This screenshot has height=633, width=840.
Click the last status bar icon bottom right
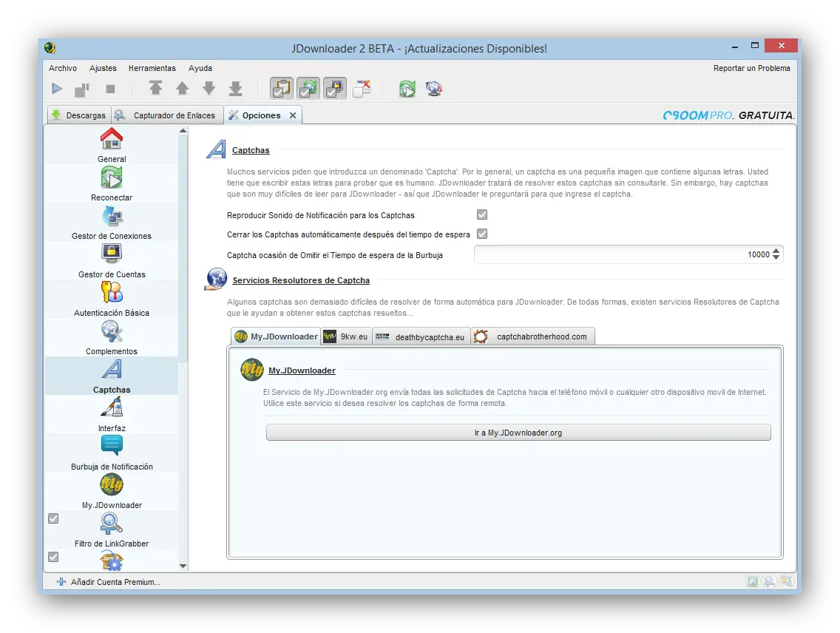click(787, 581)
